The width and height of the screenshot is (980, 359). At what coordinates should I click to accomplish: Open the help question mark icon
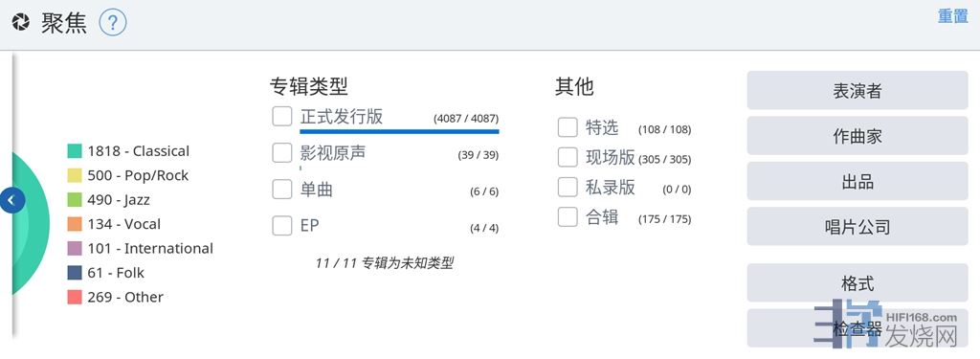(113, 24)
